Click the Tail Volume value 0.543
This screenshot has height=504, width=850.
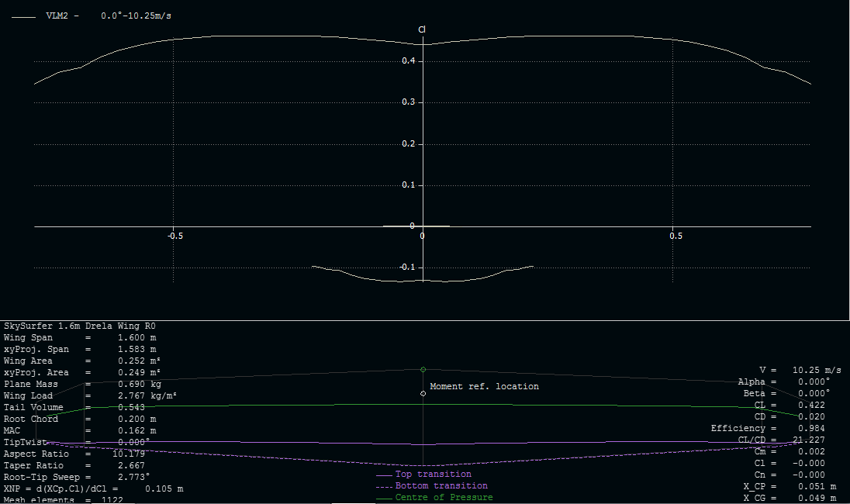(x=131, y=408)
